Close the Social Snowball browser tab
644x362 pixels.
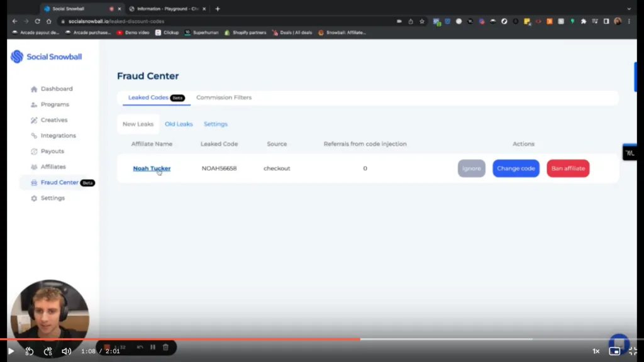pos(119,9)
